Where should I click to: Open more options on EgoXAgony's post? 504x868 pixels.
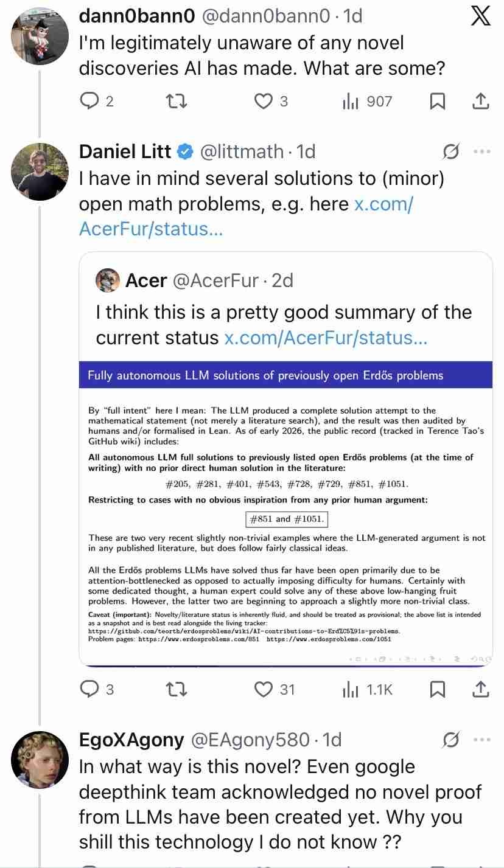pos(481,740)
